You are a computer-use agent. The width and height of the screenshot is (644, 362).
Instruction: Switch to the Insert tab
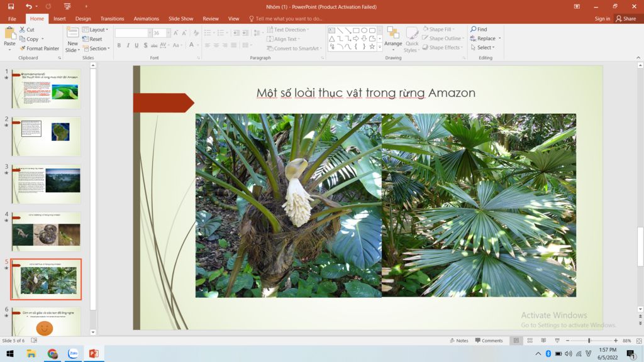60,18
